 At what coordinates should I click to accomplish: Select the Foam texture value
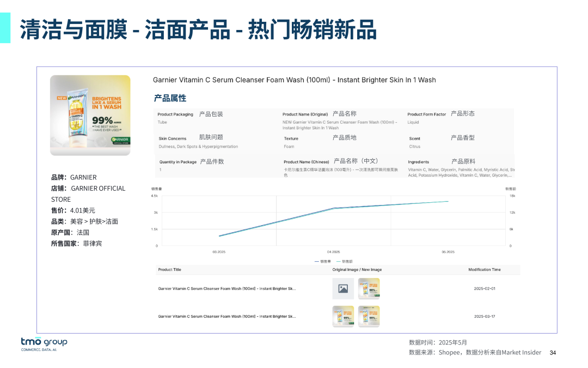pyautogui.click(x=289, y=147)
